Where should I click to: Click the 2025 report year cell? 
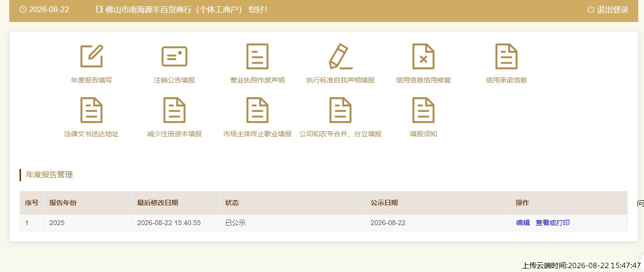[88, 223]
